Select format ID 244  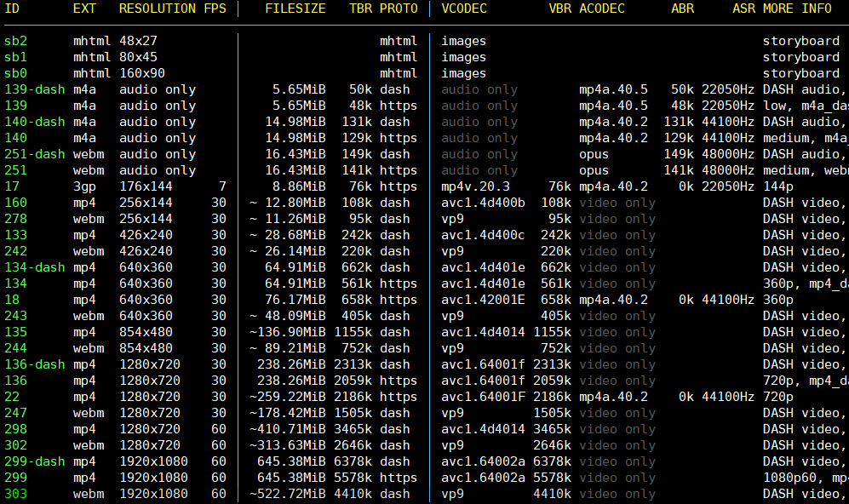click(15, 349)
